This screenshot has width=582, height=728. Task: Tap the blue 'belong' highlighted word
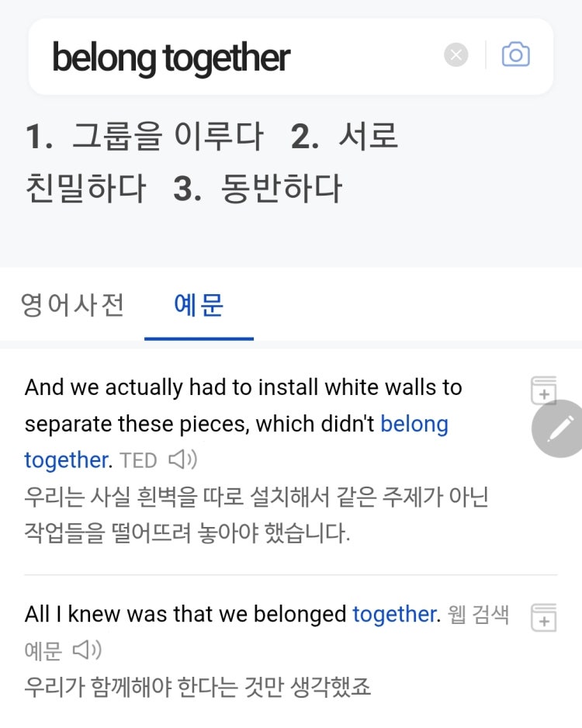click(x=414, y=425)
